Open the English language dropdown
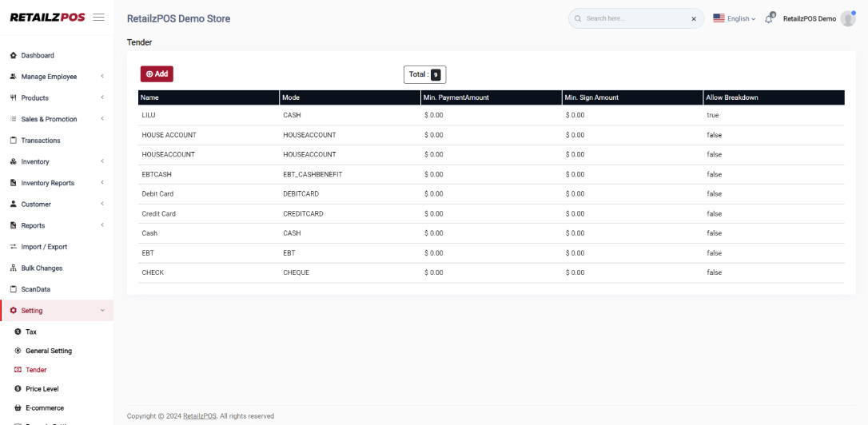Screen dimensions: 868x425 coord(734,18)
